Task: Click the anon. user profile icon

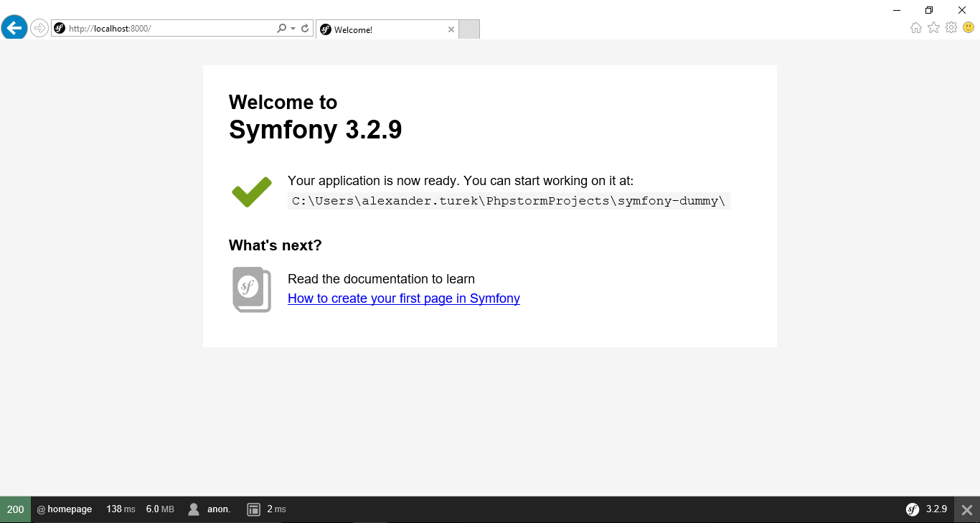Action: (194, 509)
